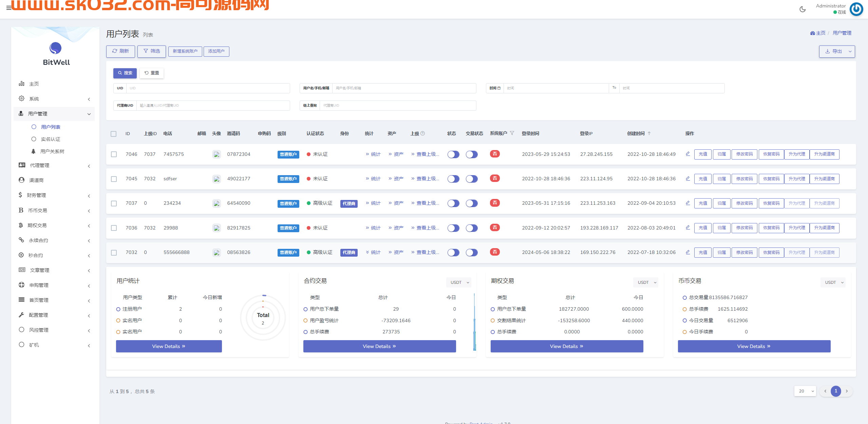Click system account filter funnel icon
Screen dimensions: 868x424
(512, 133)
